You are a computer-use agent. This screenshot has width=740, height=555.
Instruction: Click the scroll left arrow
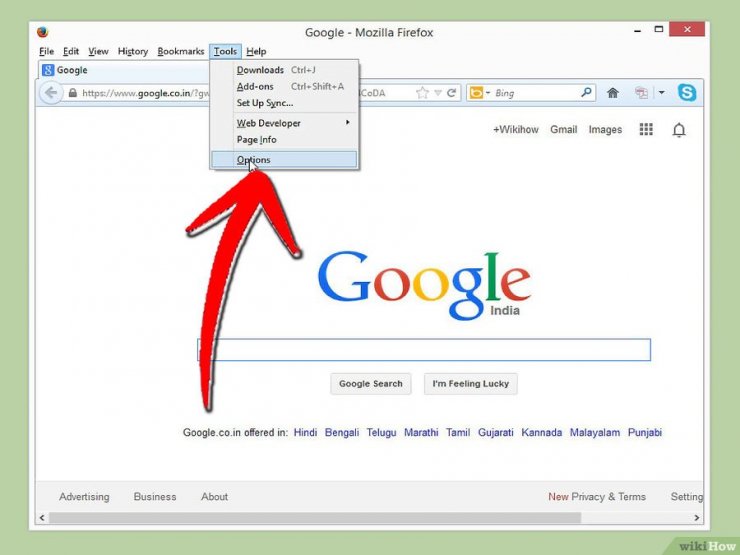(x=42, y=518)
